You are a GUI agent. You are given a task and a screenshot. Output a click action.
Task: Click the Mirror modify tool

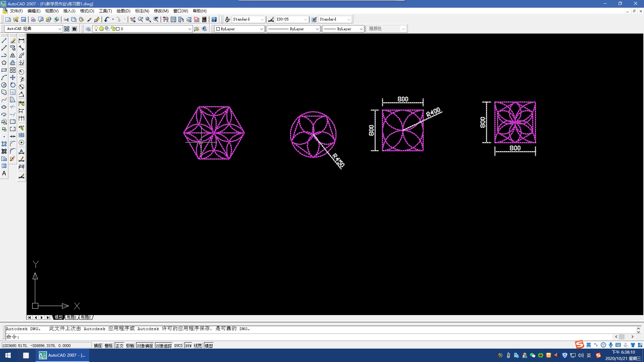(x=13, y=55)
